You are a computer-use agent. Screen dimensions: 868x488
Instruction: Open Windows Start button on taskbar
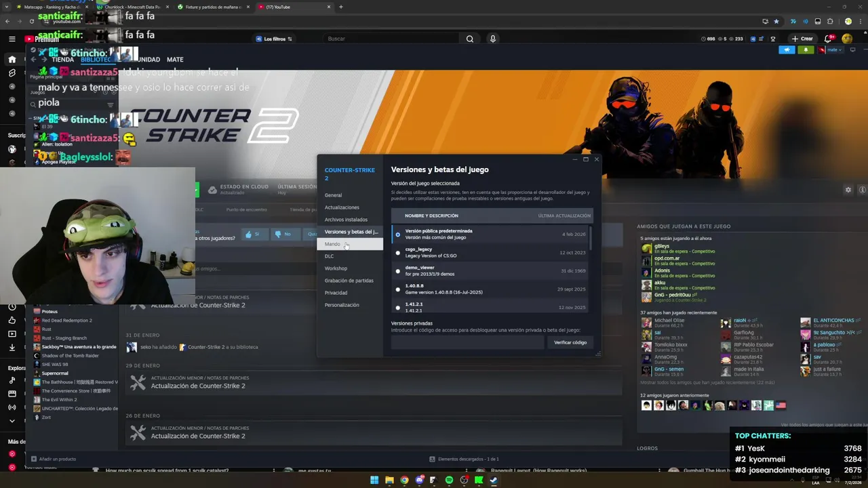374,480
